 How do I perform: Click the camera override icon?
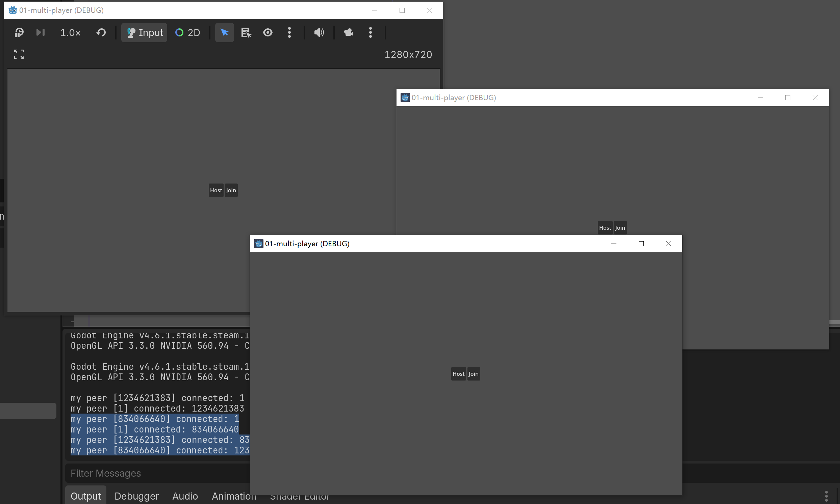349,33
